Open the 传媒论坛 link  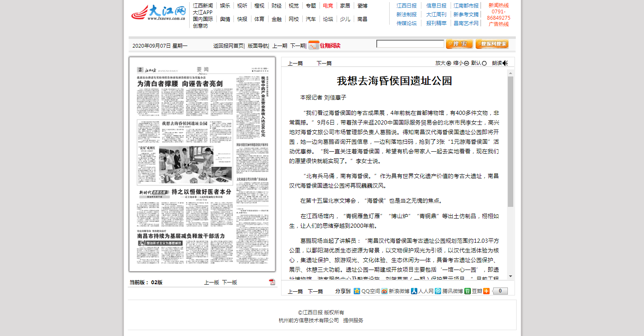point(406,23)
